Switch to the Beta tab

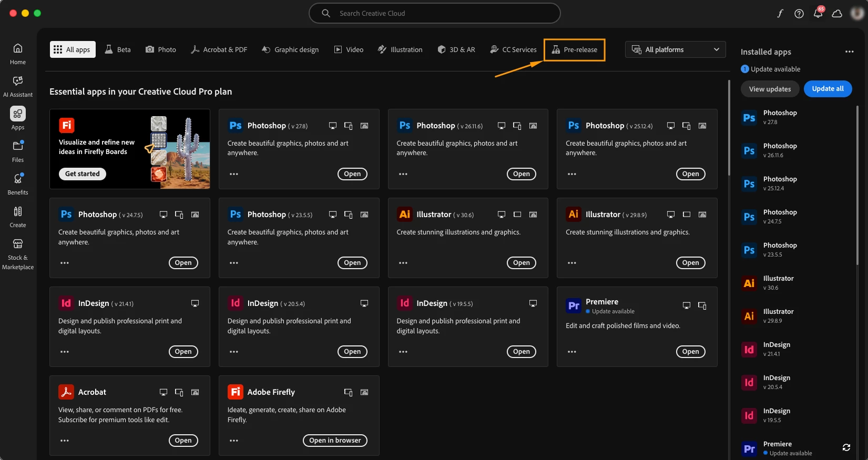(x=118, y=49)
